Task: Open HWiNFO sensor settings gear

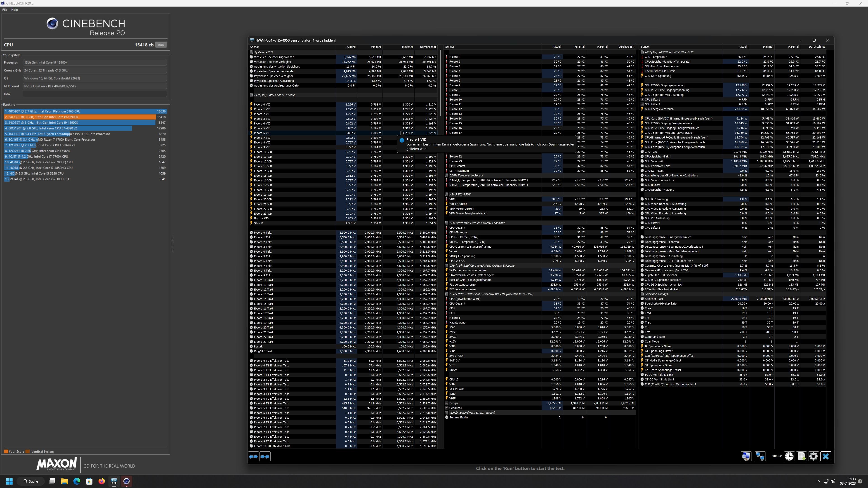Action: point(814,456)
